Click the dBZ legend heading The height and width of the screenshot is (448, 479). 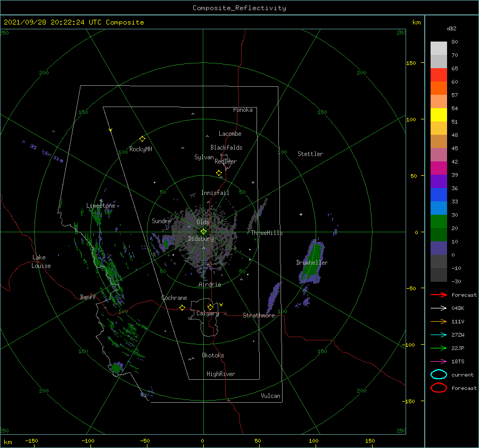451,28
